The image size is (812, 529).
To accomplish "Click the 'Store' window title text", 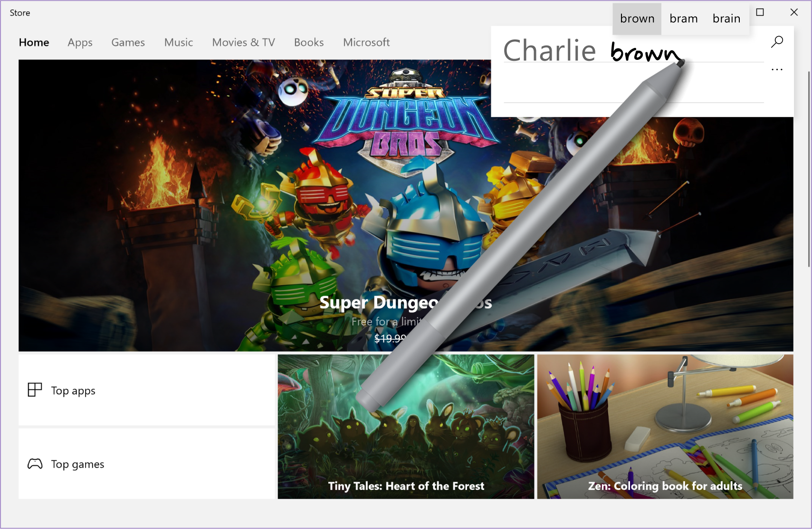I will [20, 13].
